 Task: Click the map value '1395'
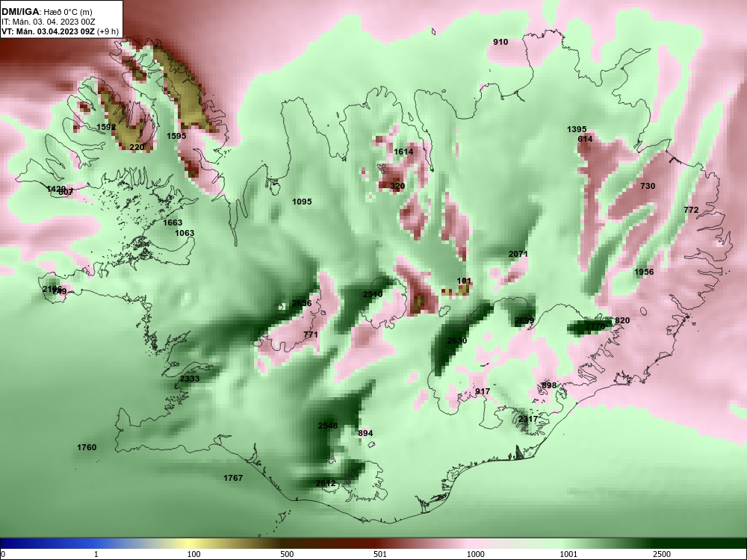[577, 129]
